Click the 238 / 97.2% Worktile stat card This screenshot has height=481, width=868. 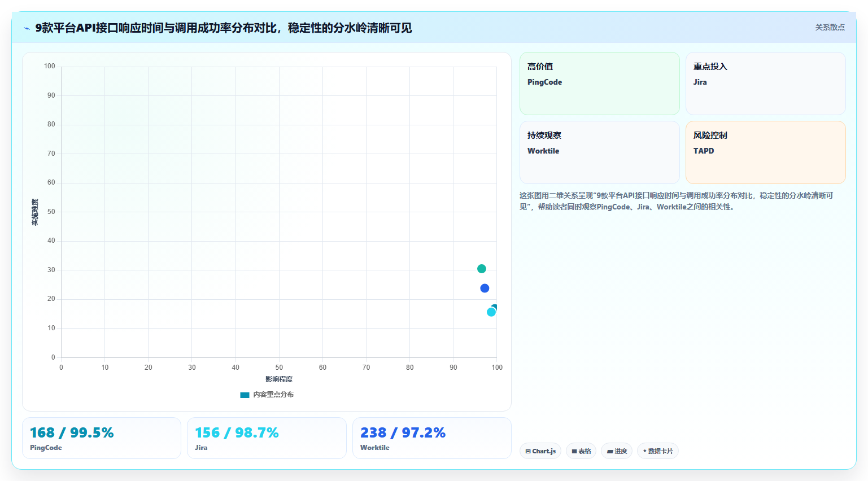click(x=432, y=438)
